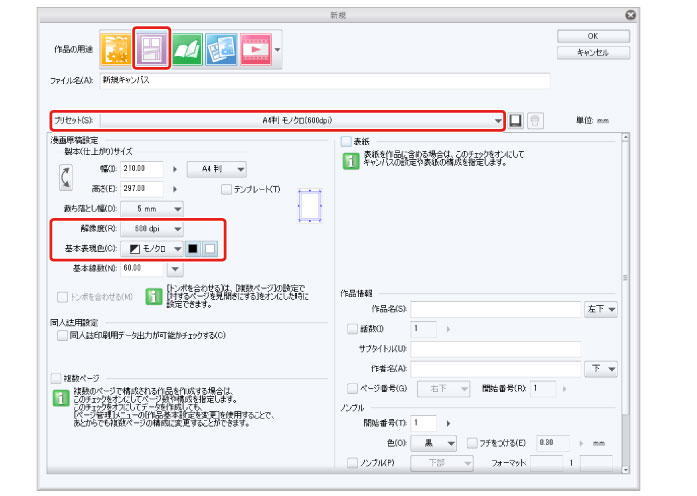Enable 同人誌印刷用データ出力 check checkbox
Image resolution: width=697 pixels, height=496 pixels.
62,335
